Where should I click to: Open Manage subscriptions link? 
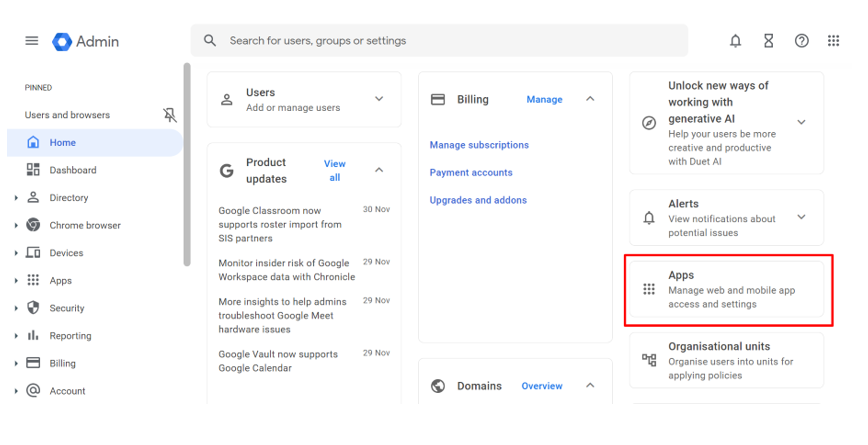point(479,145)
